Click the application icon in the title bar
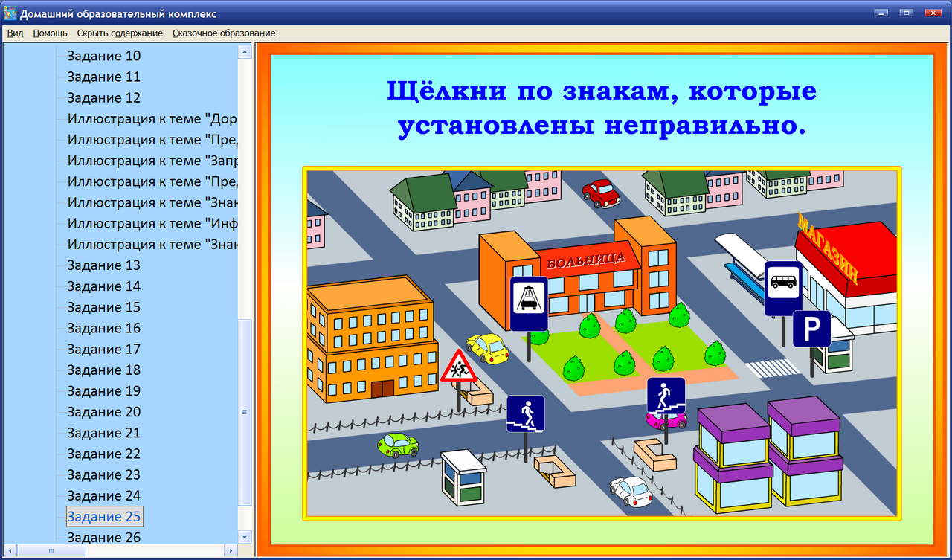Image resolution: width=952 pixels, height=560 pixels. coord(9,12)
